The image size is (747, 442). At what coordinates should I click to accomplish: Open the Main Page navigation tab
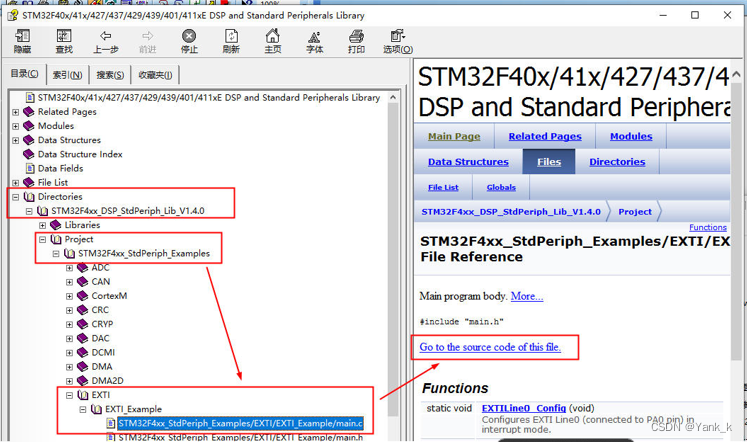(x=454, y=136)
